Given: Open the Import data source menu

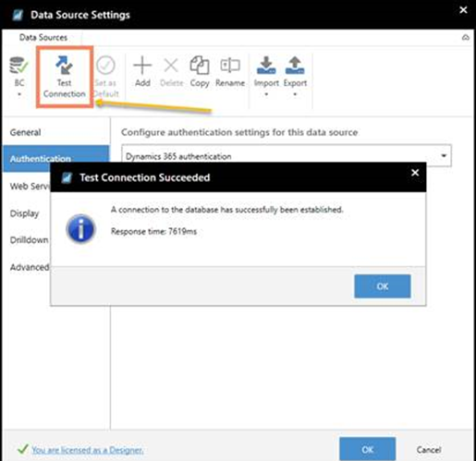Looking at the screenshot, I should [x=266, y=76].
